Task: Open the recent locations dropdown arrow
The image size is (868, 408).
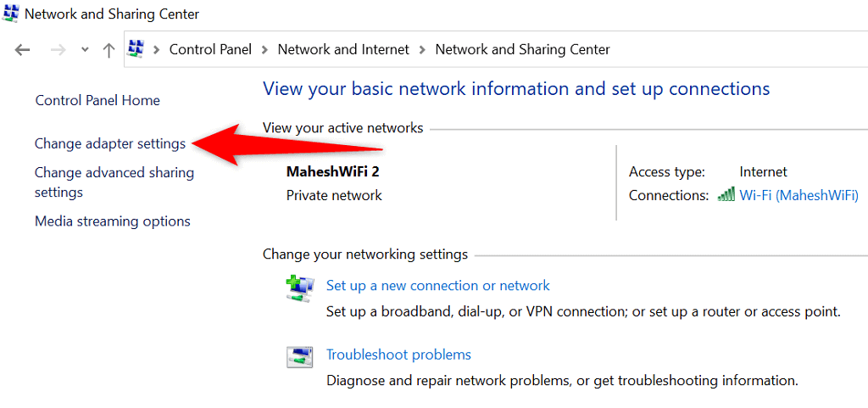Action: [85, 50]
